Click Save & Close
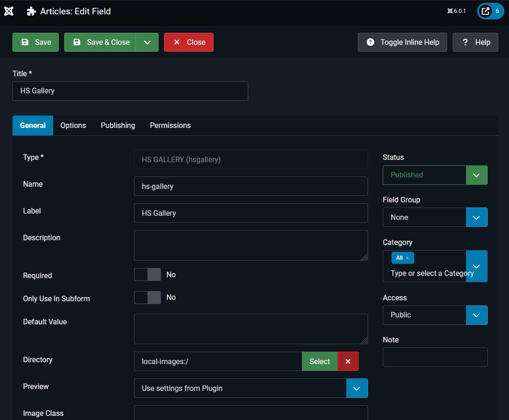509x420 pixels. 100,42
